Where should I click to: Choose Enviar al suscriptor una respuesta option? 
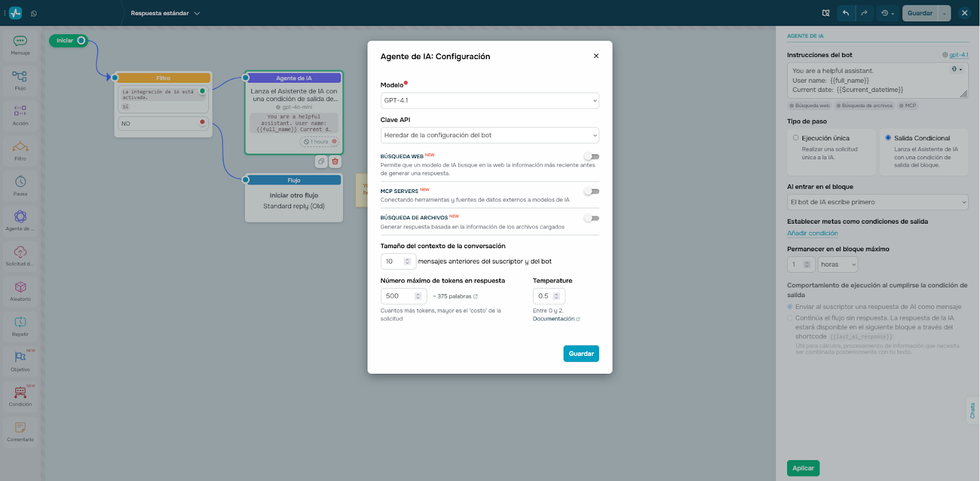790,307
